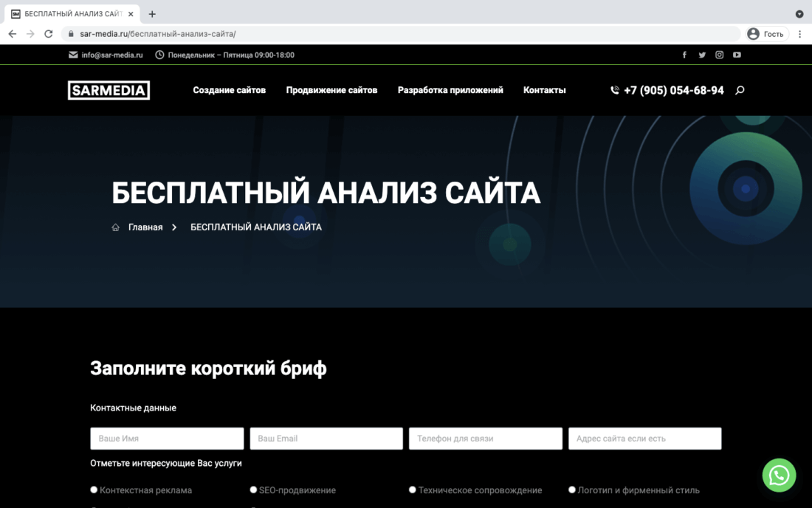Click Отметьте интересующие Вас услуги label

click(165, 464)
